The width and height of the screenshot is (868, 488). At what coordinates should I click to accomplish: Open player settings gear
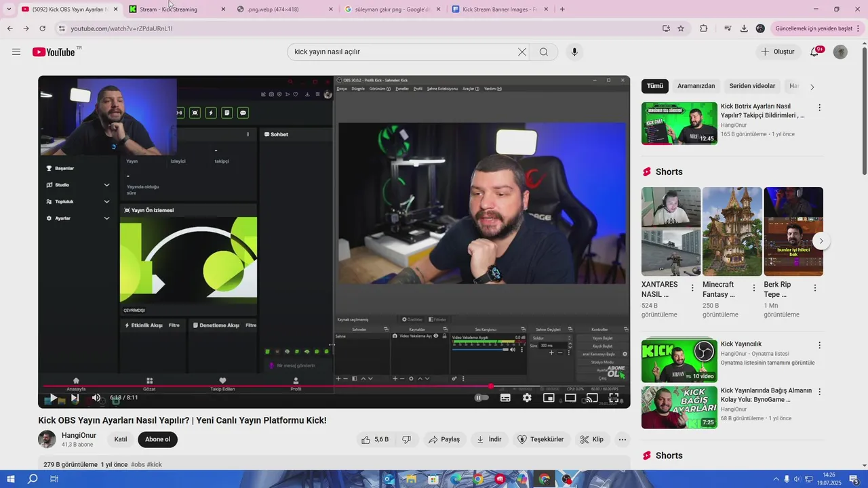click(527, 398)
